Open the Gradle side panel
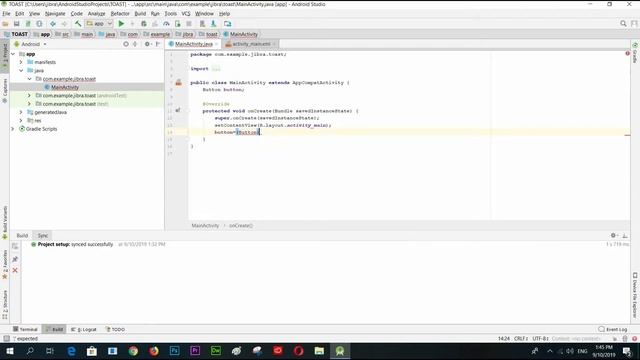 click(635, 53)
